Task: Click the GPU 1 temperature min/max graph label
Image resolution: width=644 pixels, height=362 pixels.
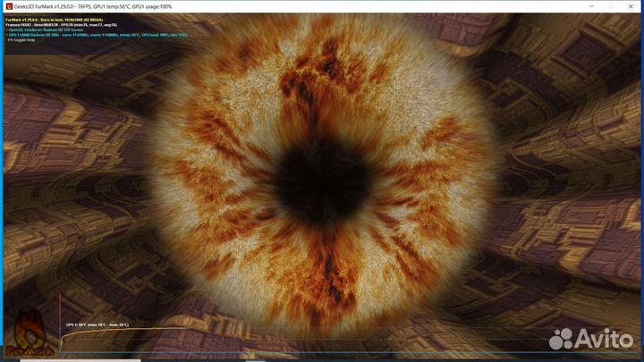Action: tap(97, 325)
